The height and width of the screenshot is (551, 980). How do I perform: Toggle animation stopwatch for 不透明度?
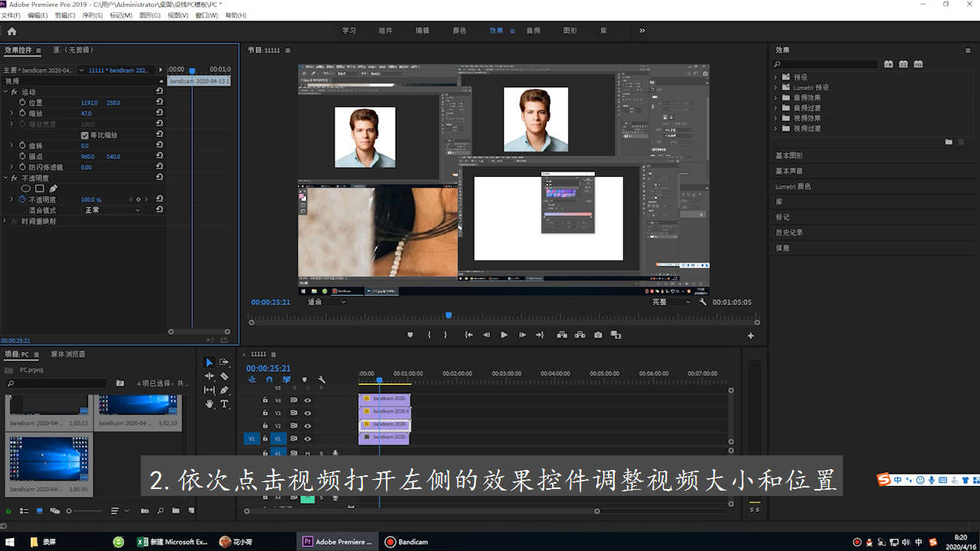[x=22, y=199]
